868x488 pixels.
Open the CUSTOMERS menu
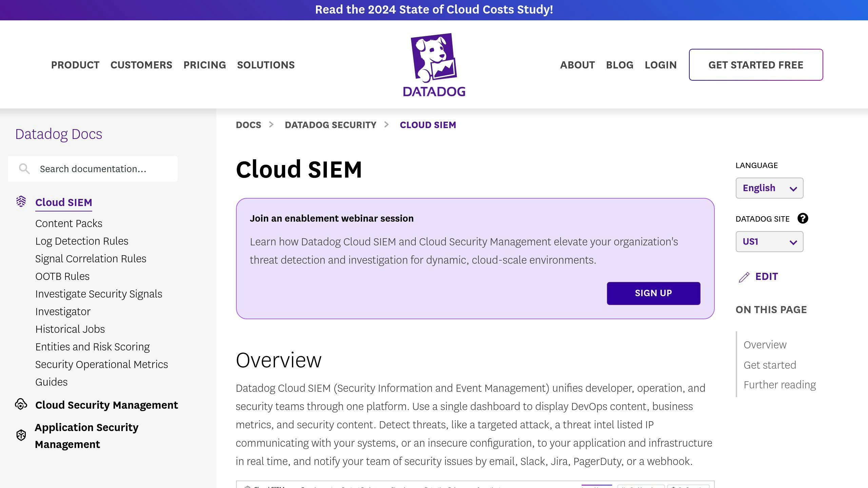coord(141,65)
